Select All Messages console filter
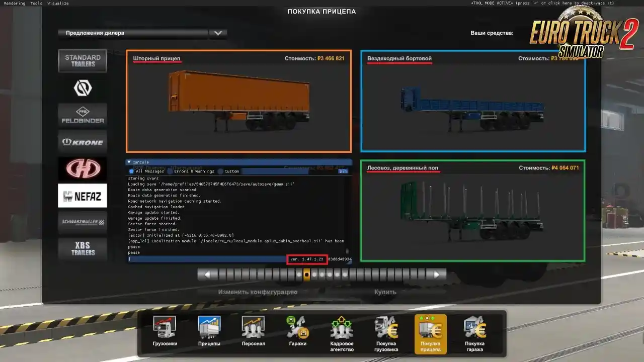 coord(132,171)
